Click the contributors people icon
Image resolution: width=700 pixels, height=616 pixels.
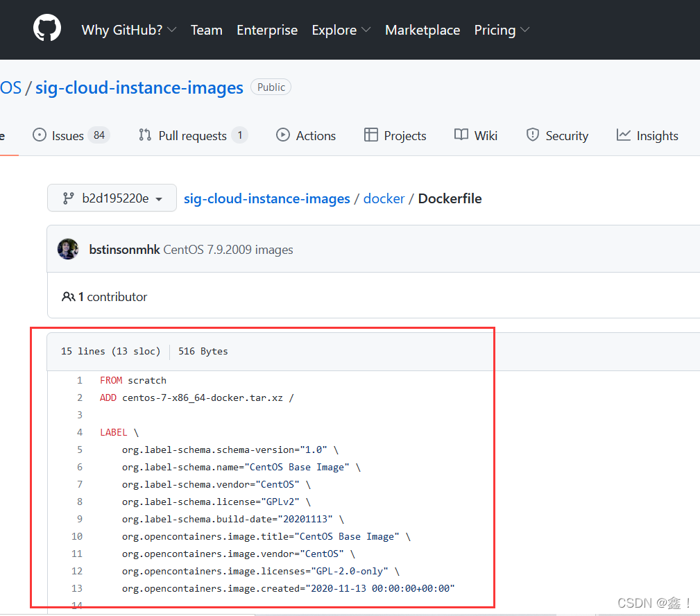(68, 296)
